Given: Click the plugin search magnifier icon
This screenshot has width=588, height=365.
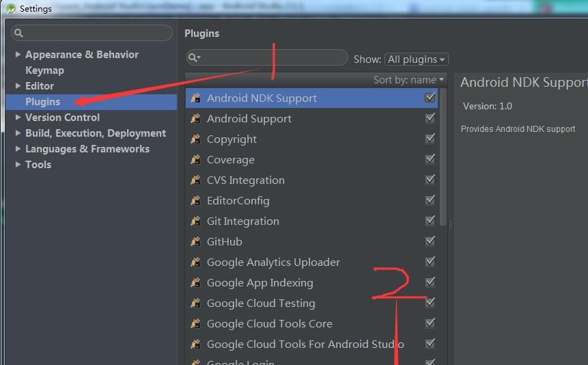Looking at the screenshot, I should click(x=194, y=57).
